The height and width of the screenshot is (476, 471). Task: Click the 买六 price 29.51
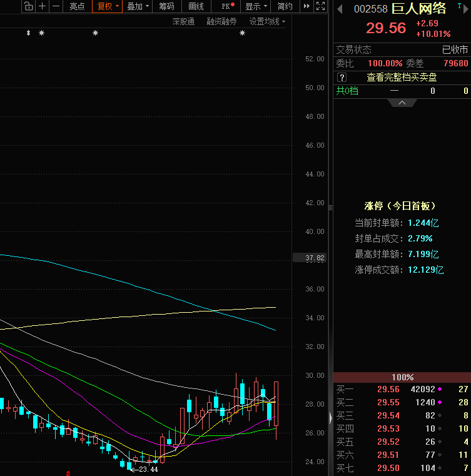tap(388, 455)
